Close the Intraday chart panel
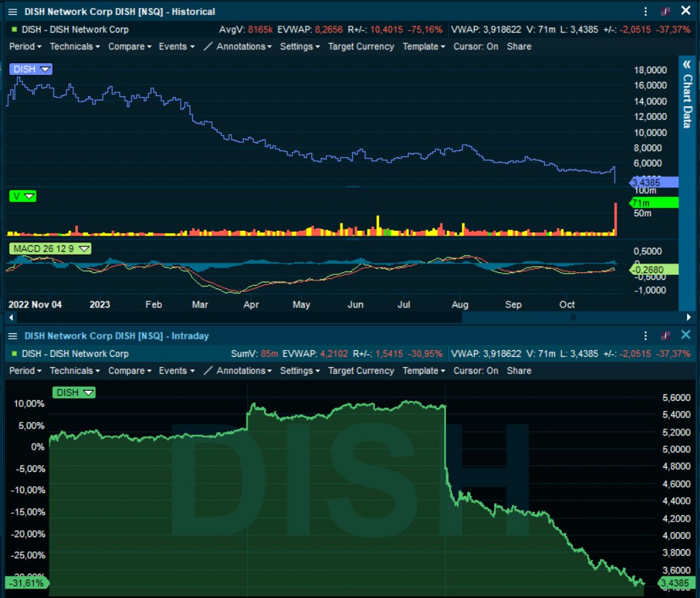The width and height of the screenshot is (700, 598). point(686,335)
